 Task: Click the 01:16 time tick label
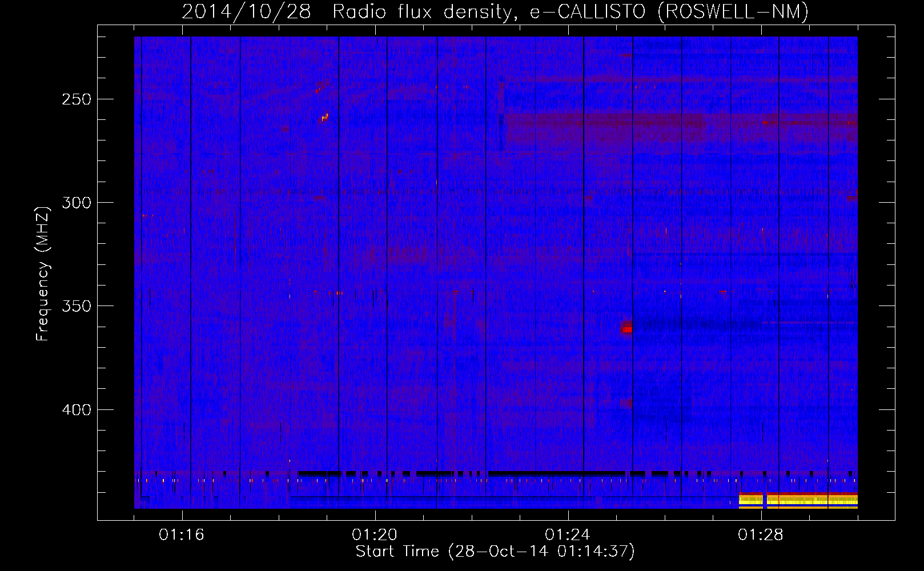[182, 535]
